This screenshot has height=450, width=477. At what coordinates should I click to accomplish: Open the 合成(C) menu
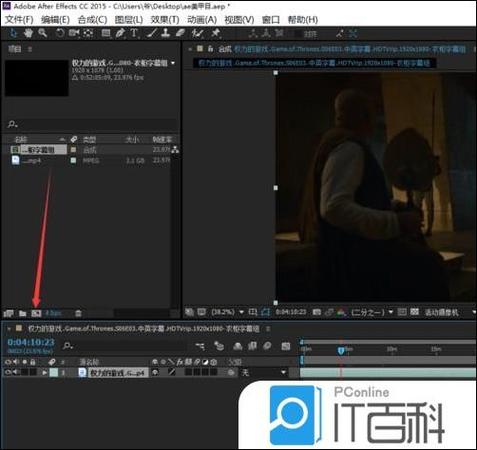point(92,20)
